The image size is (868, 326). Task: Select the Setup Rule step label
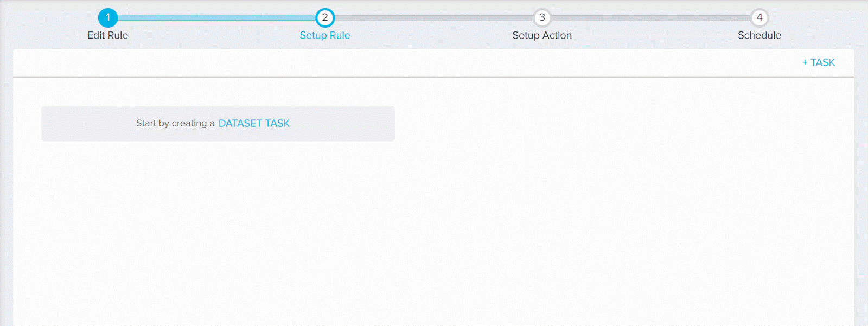click(325, 35)
